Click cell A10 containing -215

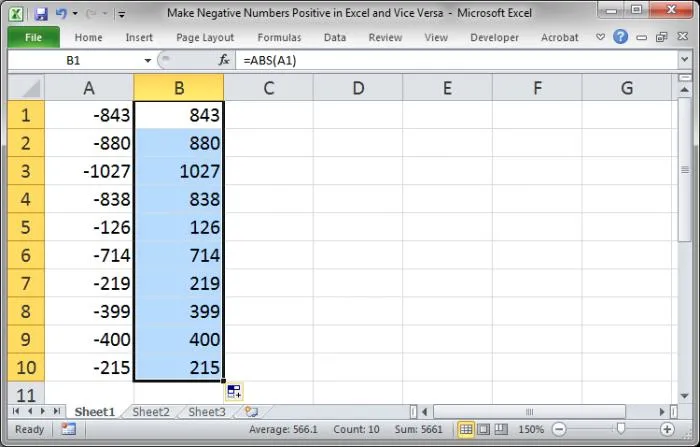(x=89, y=368)
